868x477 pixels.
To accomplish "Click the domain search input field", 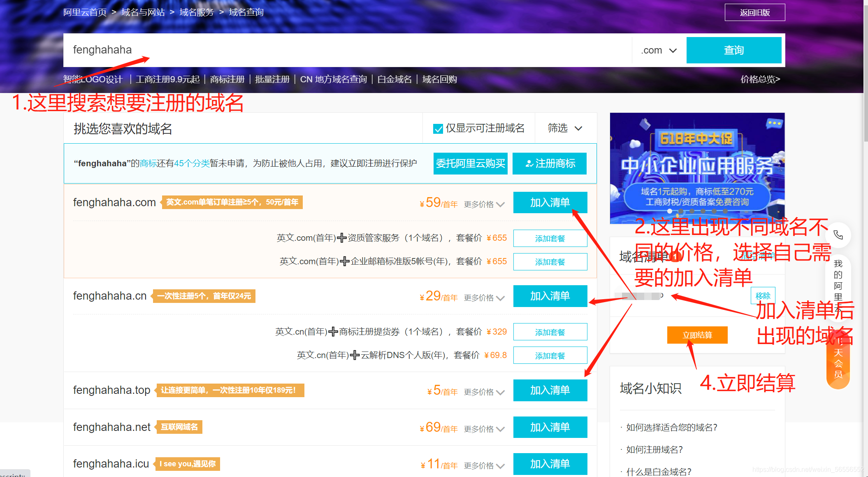I will [347, 50].
